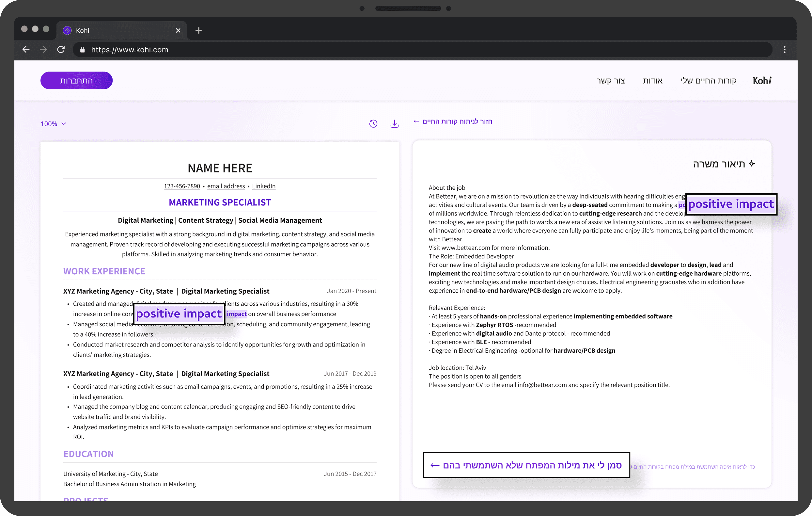Open the LinkedIn link in resume
Image resolution: width=812 pixels, height=516 pixels.
(264, 186)
